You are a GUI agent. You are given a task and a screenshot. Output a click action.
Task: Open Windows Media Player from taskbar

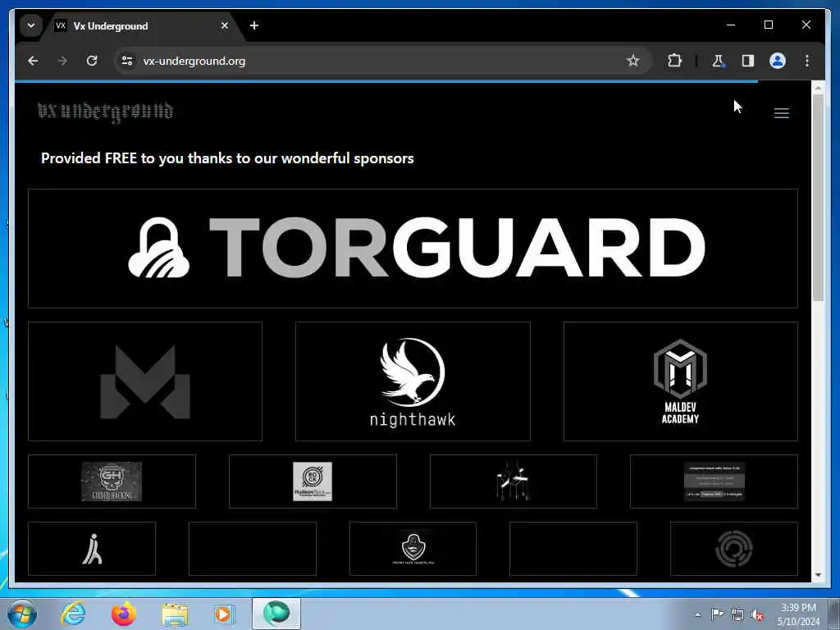(225, 614)
